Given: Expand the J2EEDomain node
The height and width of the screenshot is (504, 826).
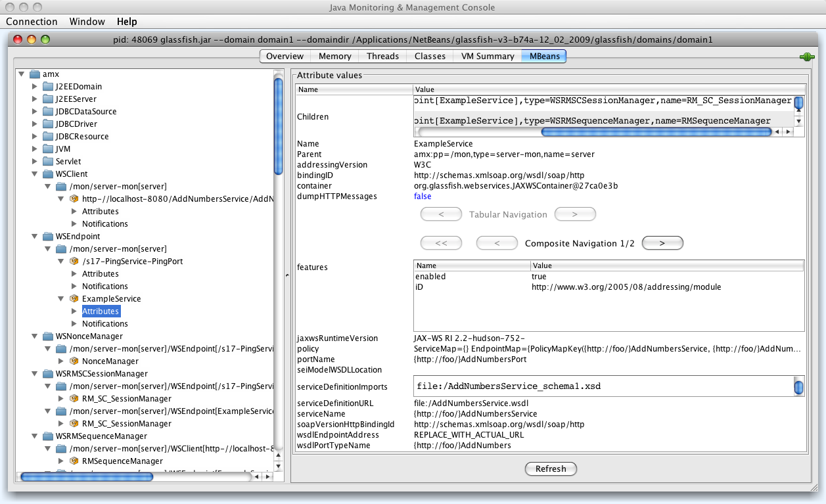Looking at the screenshot, I should (x=35, y=87).
